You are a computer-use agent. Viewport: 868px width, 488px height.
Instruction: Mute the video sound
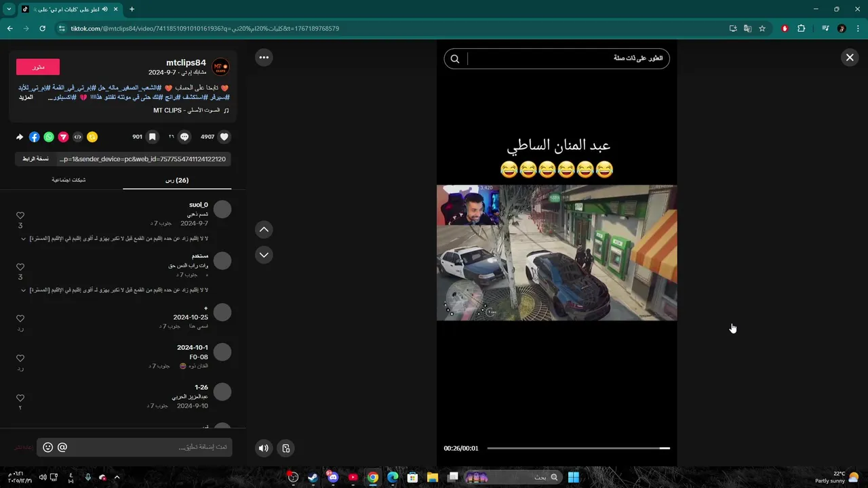tap(264, 448)
